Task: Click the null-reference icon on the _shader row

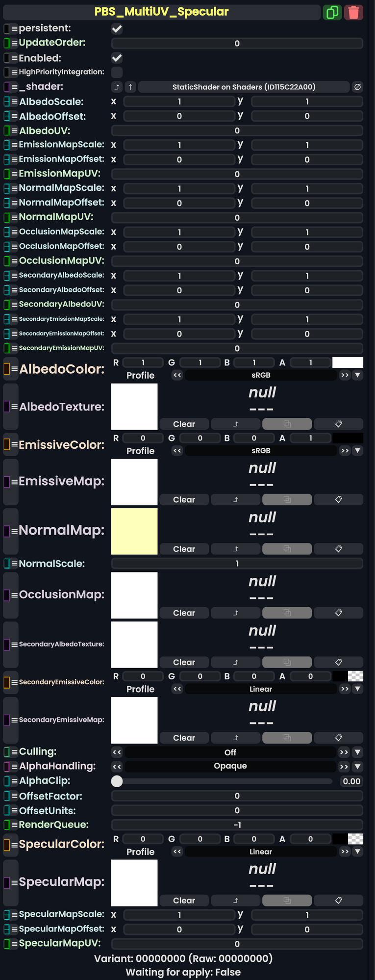Action: 357,87
